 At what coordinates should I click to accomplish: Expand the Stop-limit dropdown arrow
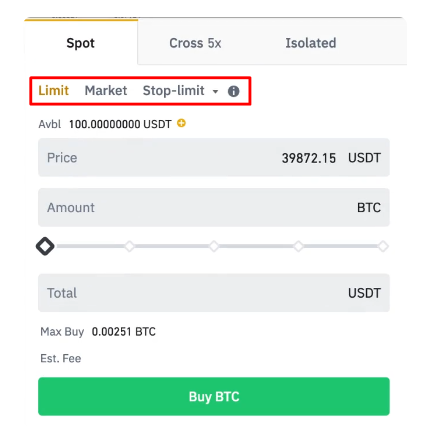click(x=215, y=91)
